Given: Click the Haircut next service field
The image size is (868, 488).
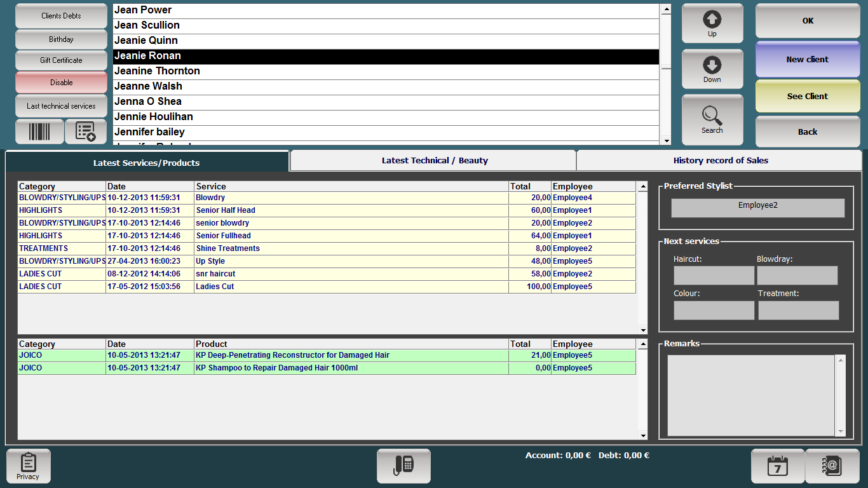Looking at the screenshot, I should 714,276.
